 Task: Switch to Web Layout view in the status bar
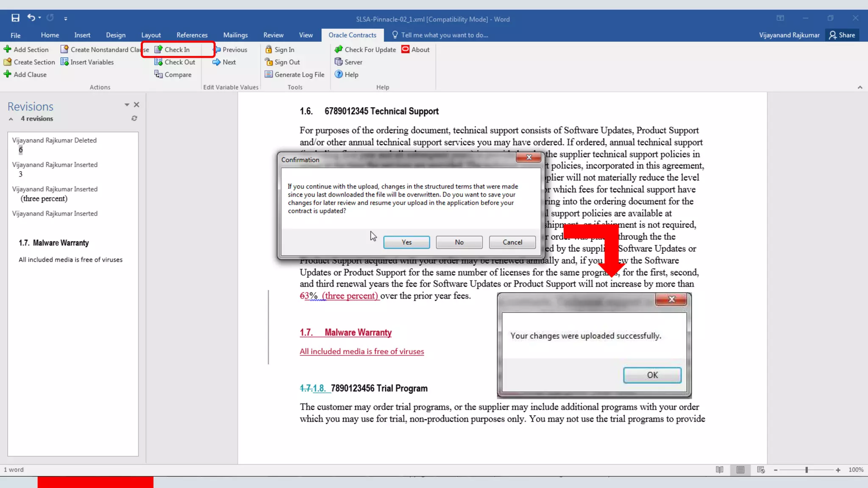tap(761, 470)
